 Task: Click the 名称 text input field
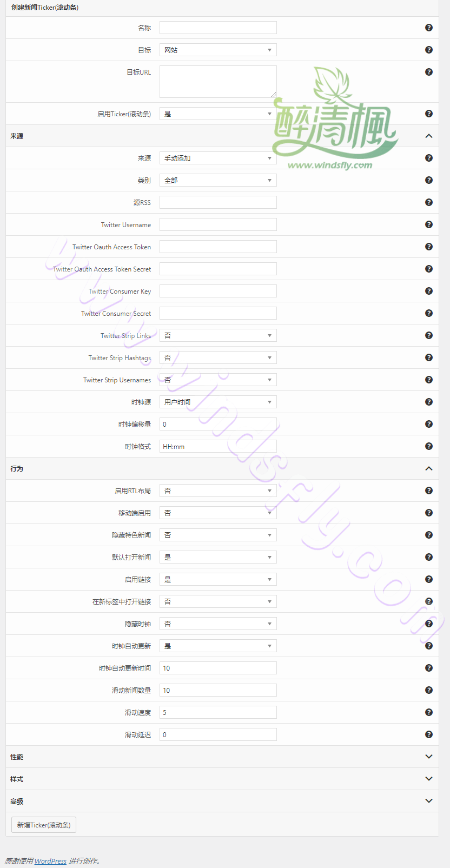pyautogui.click(x=218, y=28)
